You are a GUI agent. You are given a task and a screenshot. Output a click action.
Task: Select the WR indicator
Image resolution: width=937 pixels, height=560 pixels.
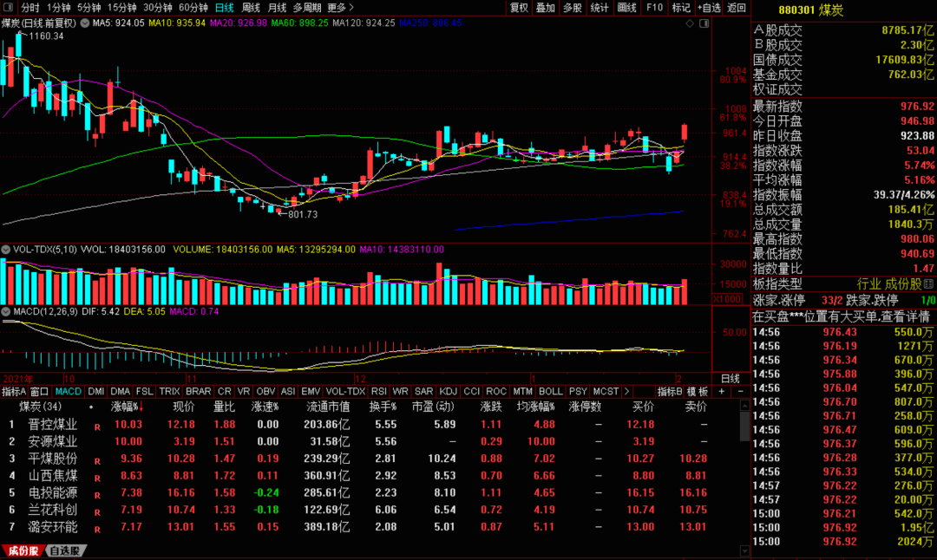coord(400,392)
